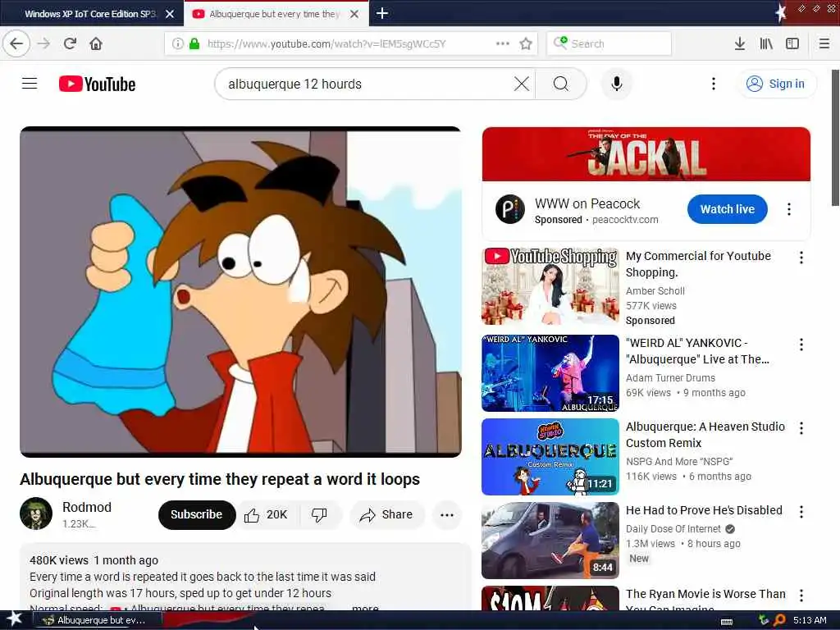Click the browser Forward arrow button

(43, 43)
